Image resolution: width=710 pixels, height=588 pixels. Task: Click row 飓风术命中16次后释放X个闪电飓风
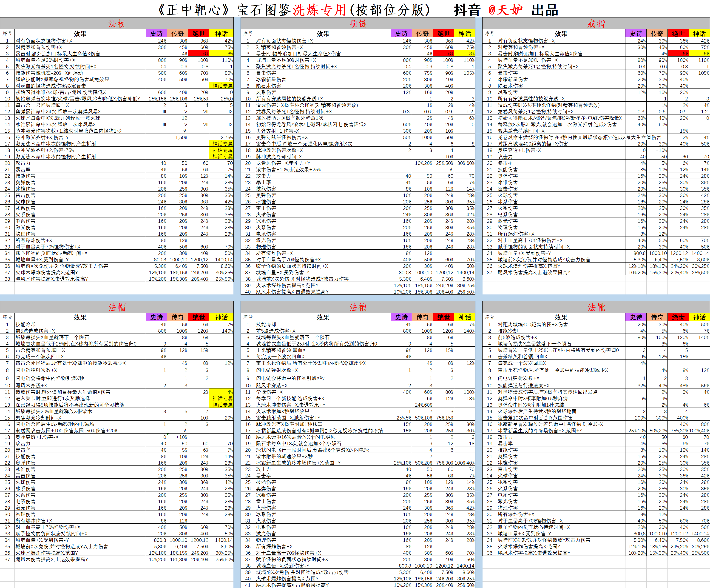coord(358,437)
